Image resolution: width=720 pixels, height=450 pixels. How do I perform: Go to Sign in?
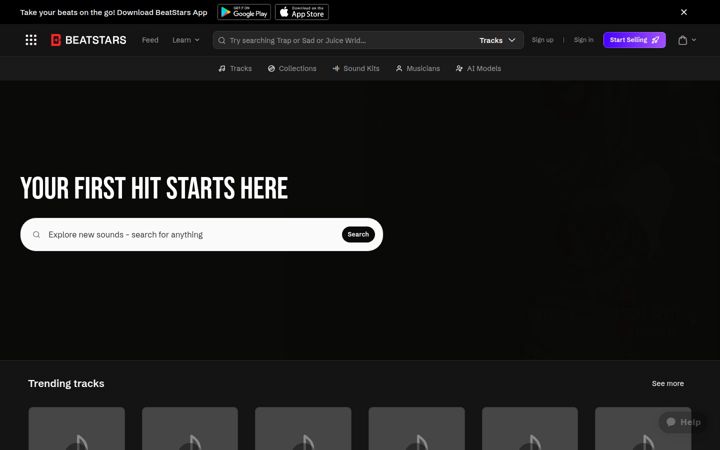point(583,40)
